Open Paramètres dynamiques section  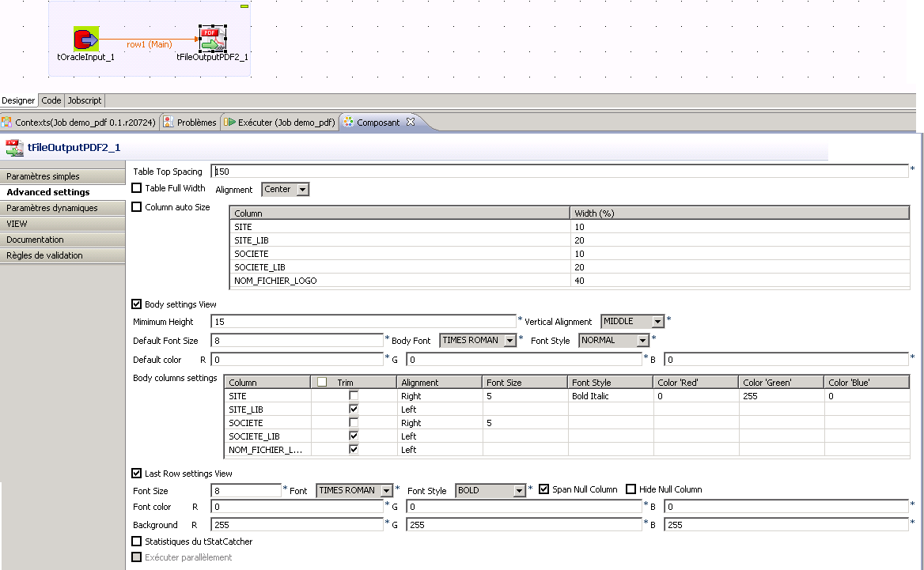click(62, 208)
